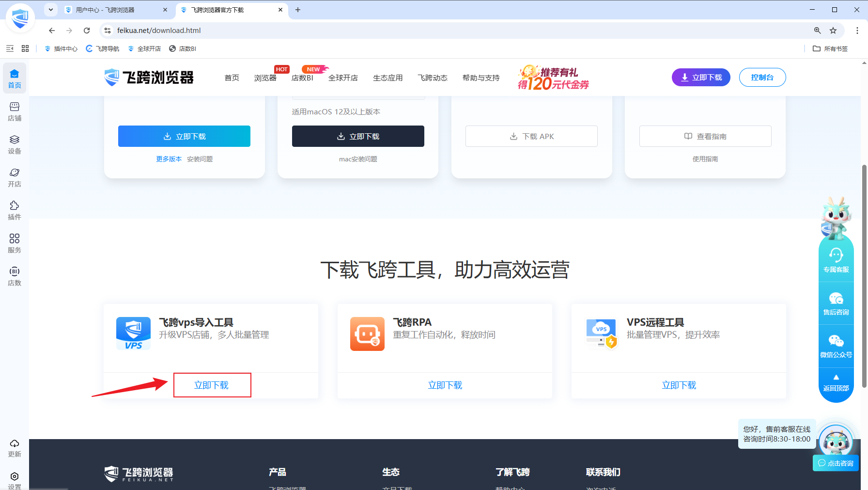Open the 店数BI bookmark
Viewport: 868px width, 490px height.
coord(183,48)
